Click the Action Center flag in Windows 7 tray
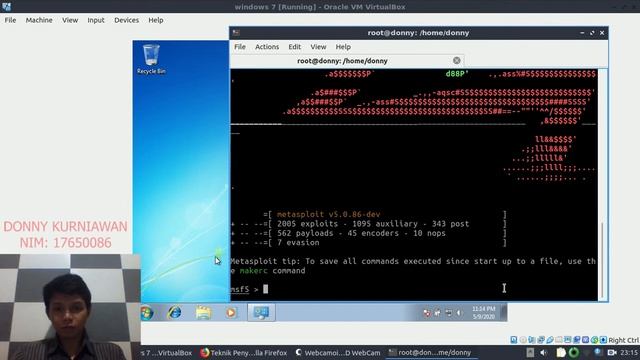Viewport: 640px width, 360px height. (x=427, y=313)
